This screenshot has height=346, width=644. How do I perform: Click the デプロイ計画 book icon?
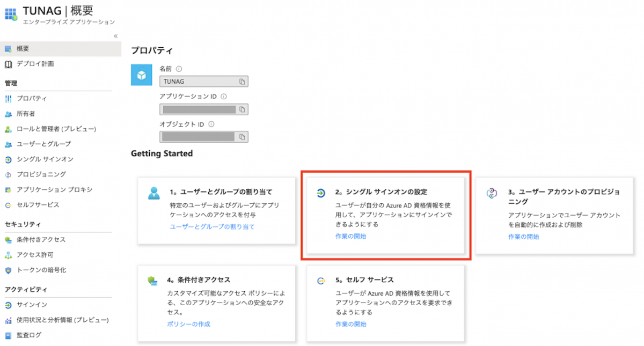(x=8, y=64)
